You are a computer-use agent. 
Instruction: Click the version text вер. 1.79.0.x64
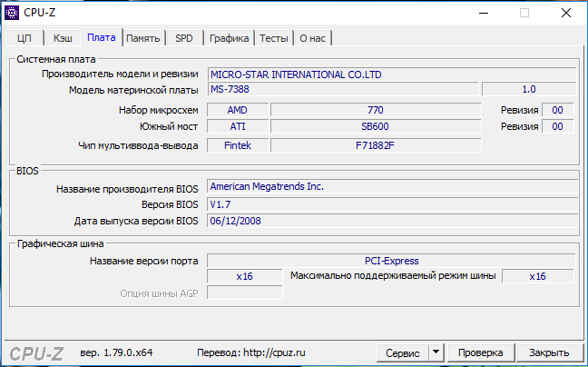point(116,352)
